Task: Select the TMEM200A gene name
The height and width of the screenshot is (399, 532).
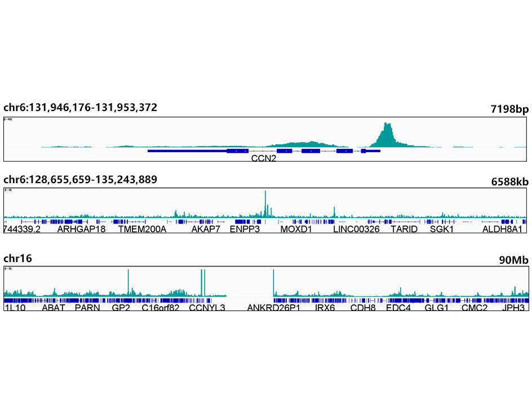Action: coord(142,229)
